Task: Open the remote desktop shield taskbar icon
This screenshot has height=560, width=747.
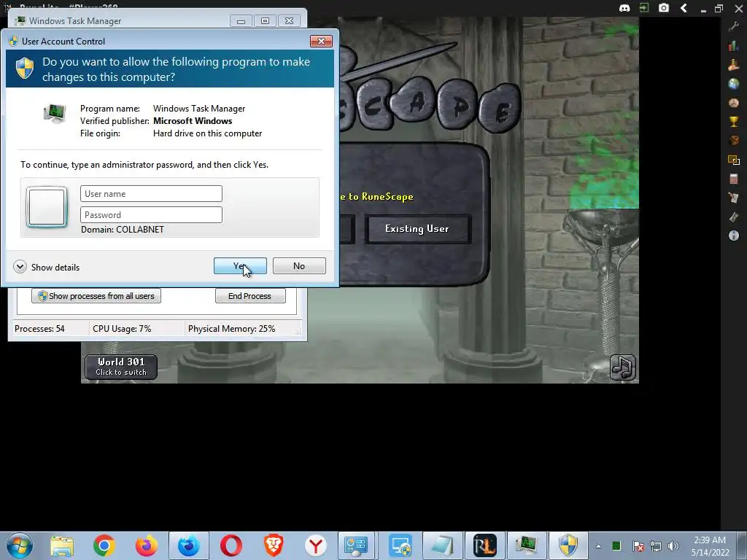Action: tap(400, 545)
